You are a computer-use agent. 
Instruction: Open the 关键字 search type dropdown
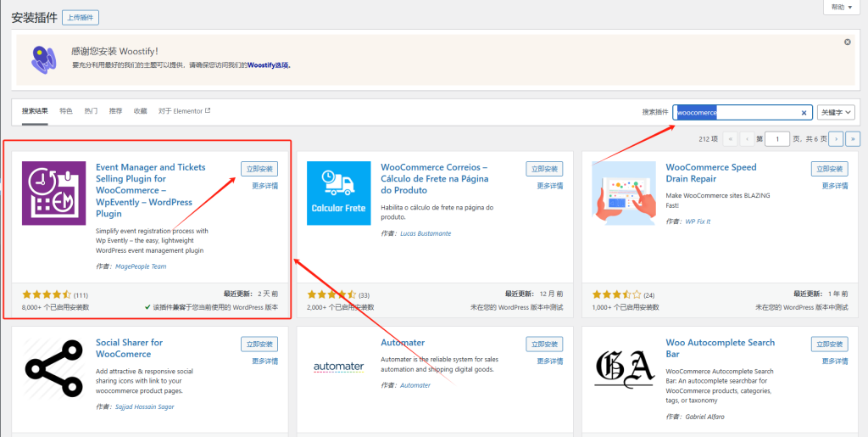(835, 113)
